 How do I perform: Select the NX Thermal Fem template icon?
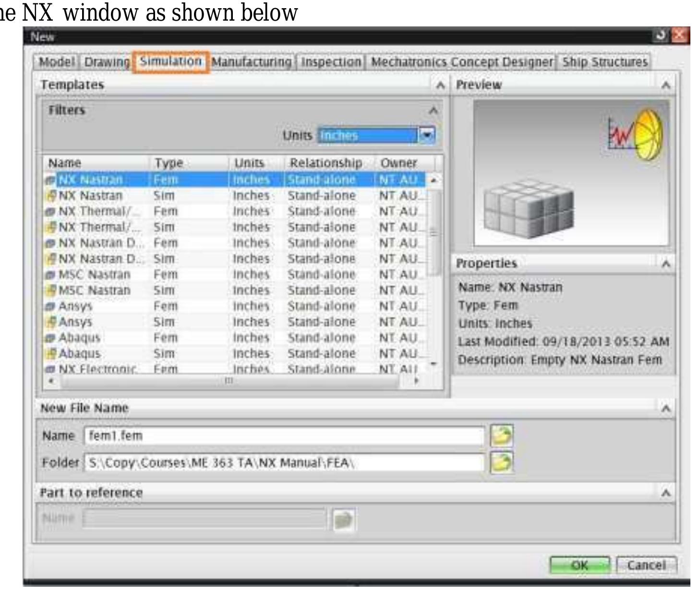pos(50,212)
